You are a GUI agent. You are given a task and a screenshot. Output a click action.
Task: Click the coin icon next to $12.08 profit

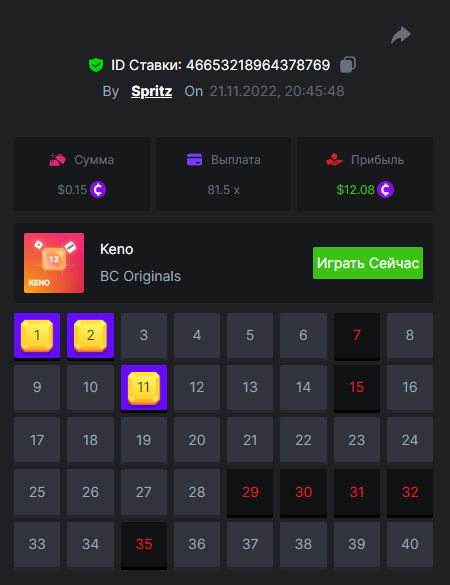(385, 190)
